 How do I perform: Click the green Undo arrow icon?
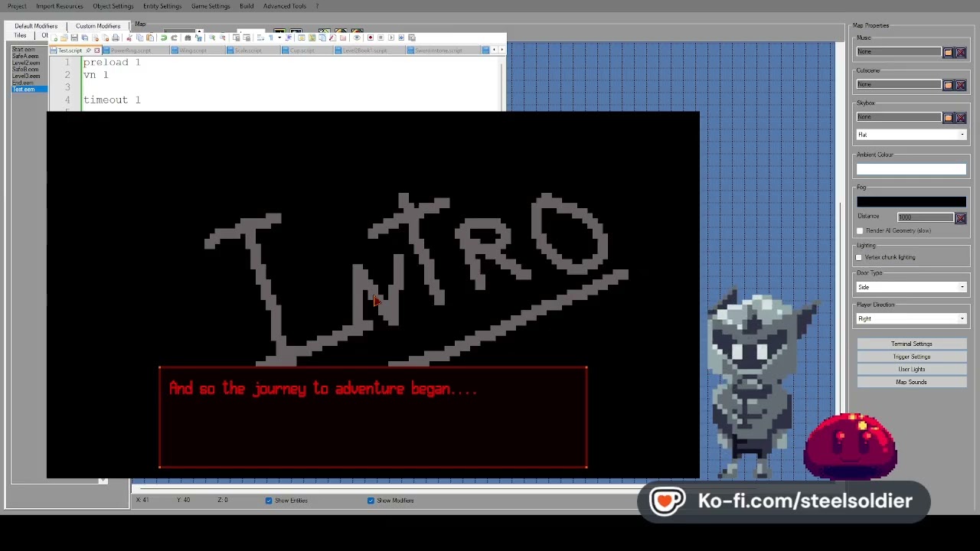pos(163,37)
